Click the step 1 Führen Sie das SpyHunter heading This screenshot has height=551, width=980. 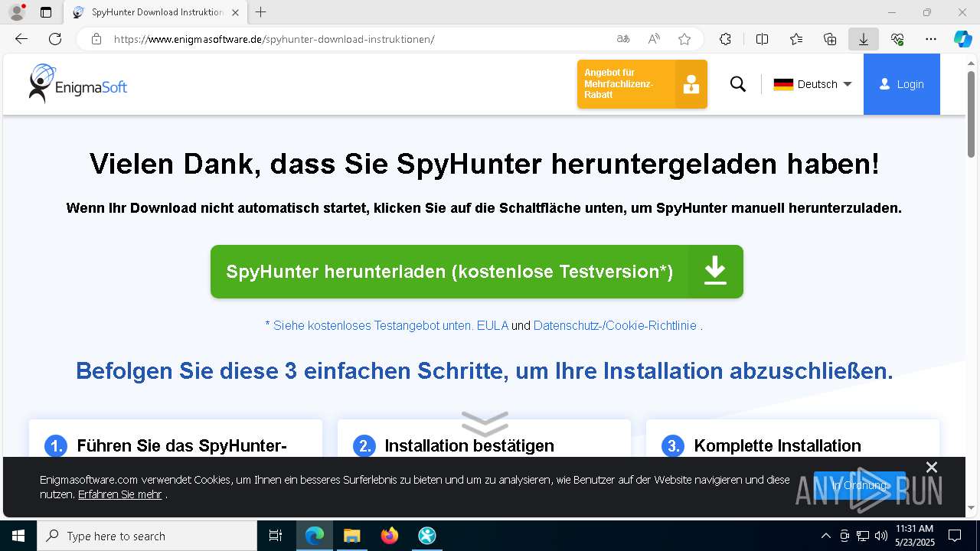(x=181, y=445)
